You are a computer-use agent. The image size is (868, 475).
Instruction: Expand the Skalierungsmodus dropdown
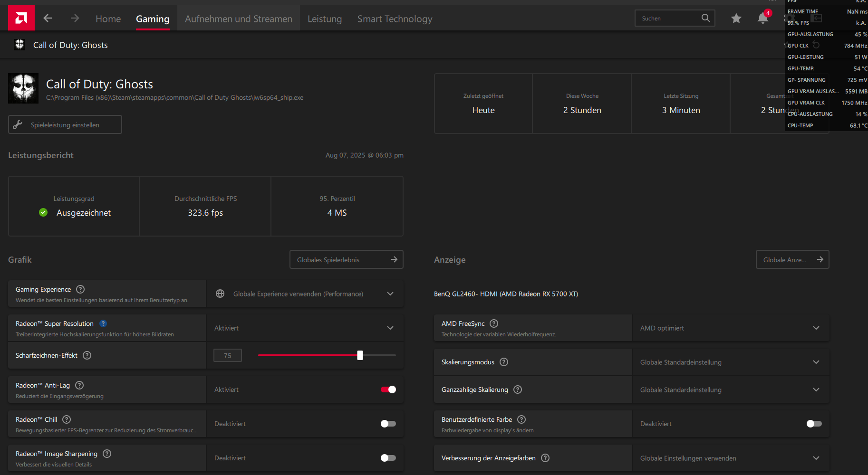click(731, 362)
